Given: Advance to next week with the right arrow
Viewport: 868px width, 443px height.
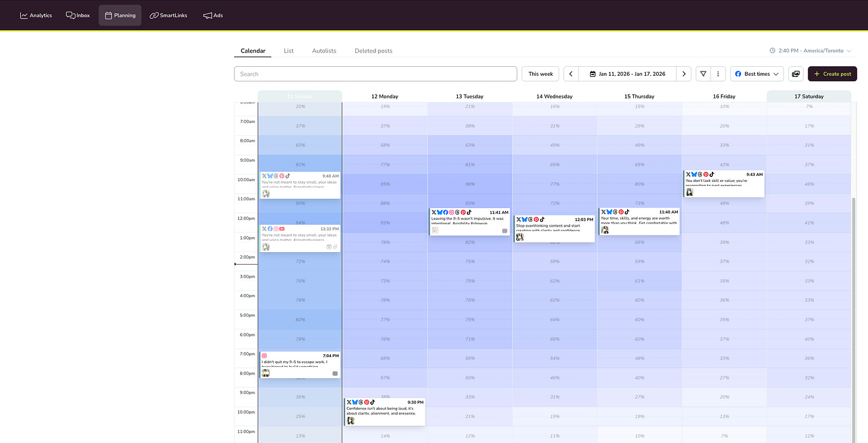Looking at the screenshot, I should pyautogui.click(x=684, y=73).
